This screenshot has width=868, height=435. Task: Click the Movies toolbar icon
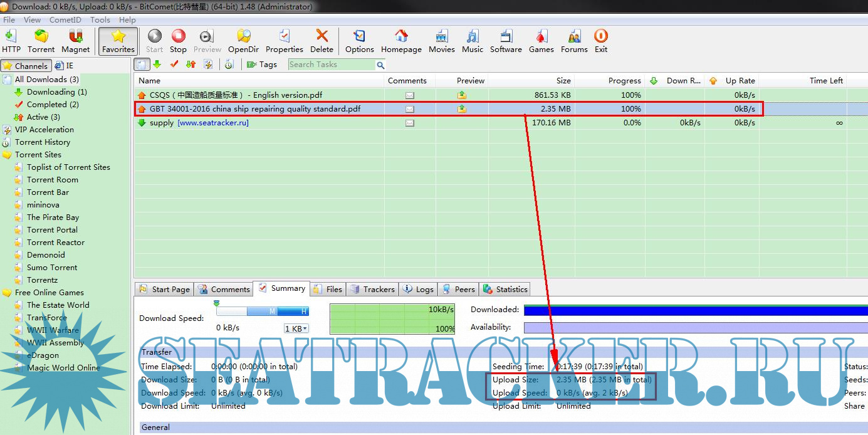(x=441, y=41)
